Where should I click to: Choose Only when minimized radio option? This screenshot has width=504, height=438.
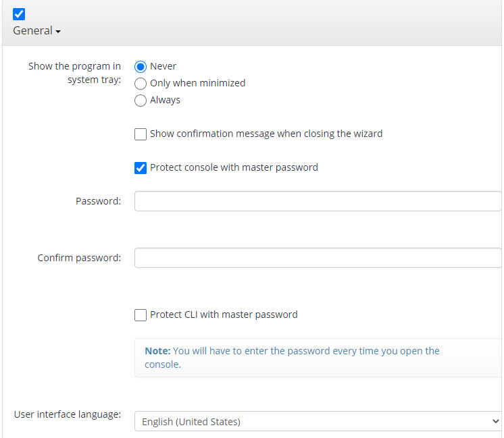pos(141,84)
